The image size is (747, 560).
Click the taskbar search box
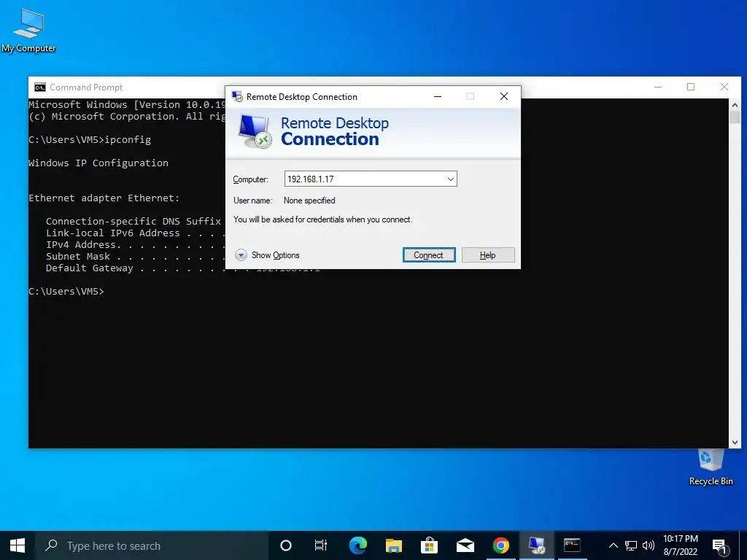coord(152,545)
